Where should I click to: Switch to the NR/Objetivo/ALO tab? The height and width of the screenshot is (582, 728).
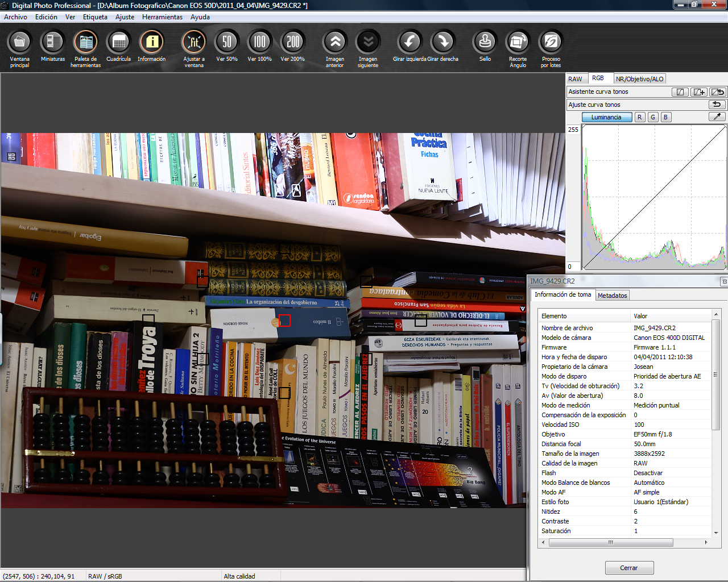[x=639, y=79]
